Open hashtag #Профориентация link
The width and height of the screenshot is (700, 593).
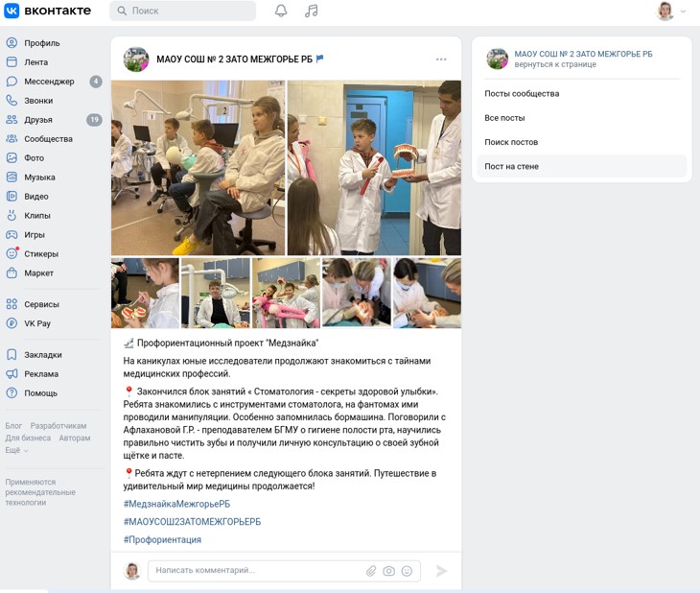pos(162,540)
